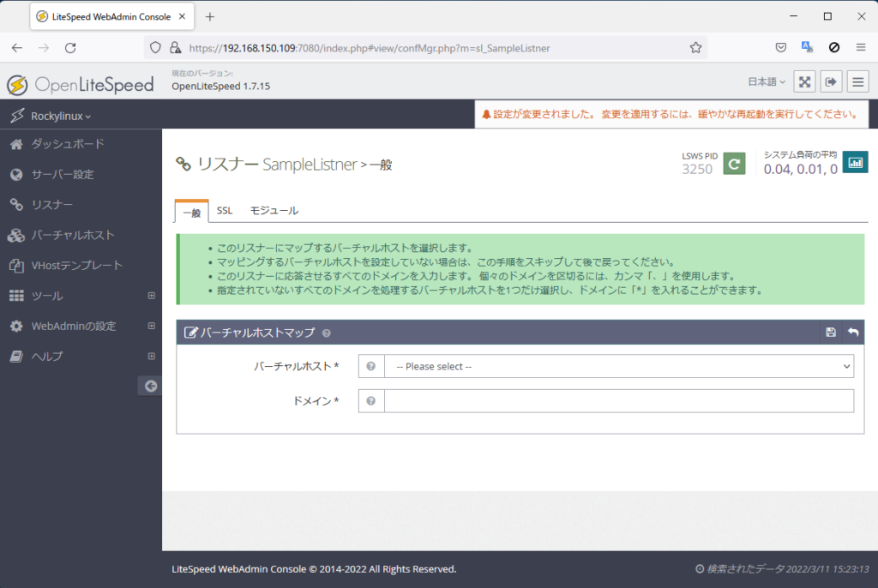Expand the Rockylinux server dropdown
Viewport: 878px width, 588px height.
tap(60, 116)
